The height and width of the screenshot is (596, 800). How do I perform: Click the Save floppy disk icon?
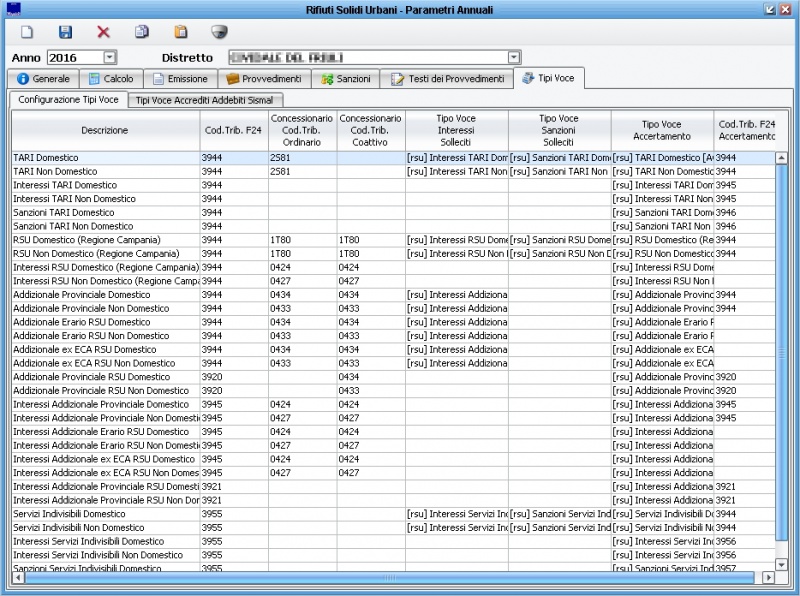coord(65,32)
